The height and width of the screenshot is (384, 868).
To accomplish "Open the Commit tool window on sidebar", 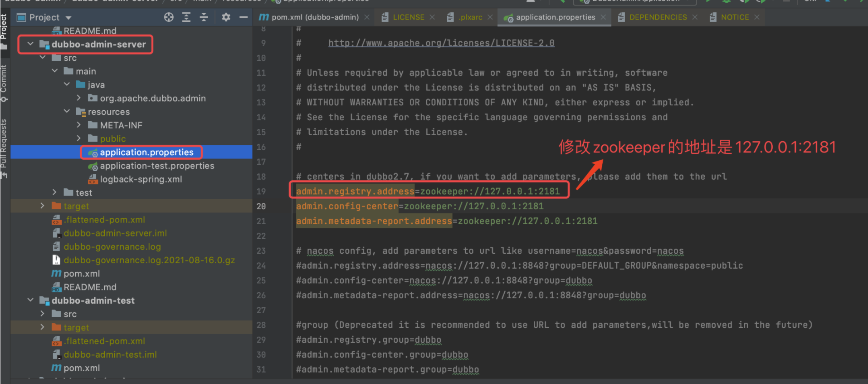I will (x=4, y=84).
